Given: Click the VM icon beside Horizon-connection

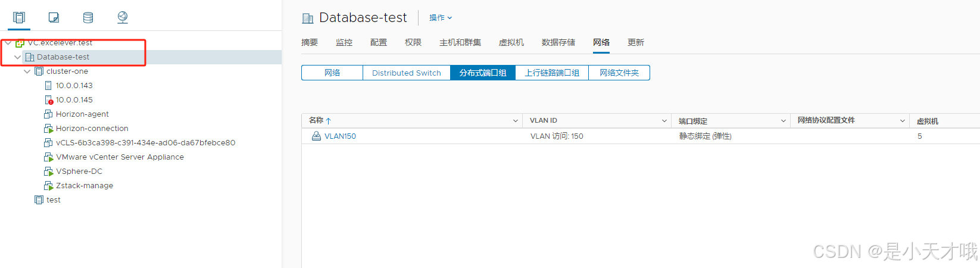Looking at the screenshot, I should pyautogui.click(x=49, y=129).
